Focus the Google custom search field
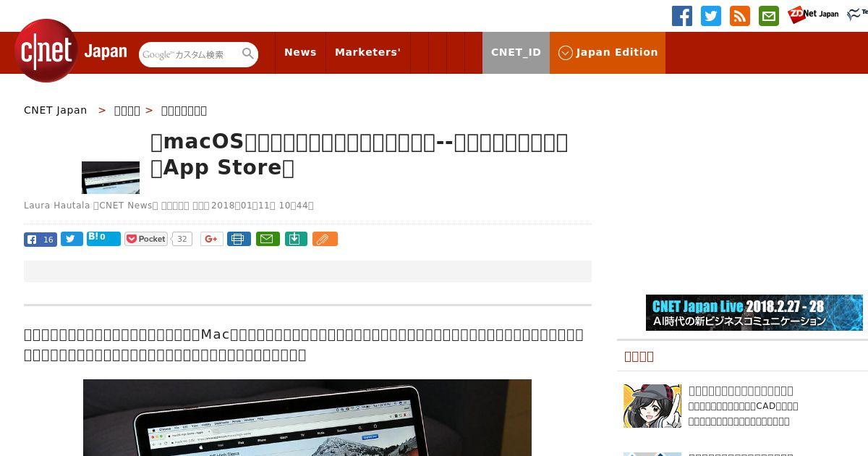Screen dimensions: 868x456 [x=190, y=54]
